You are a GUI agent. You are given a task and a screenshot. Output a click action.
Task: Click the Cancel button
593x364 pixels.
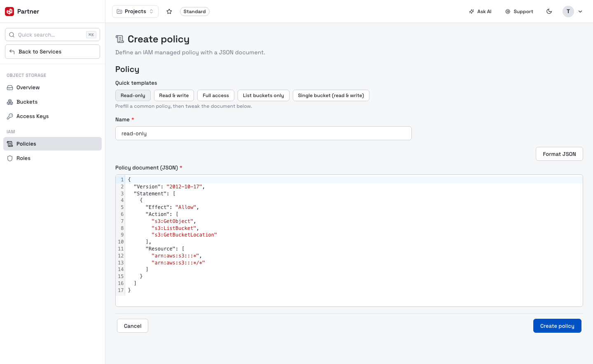click(133, 326)
